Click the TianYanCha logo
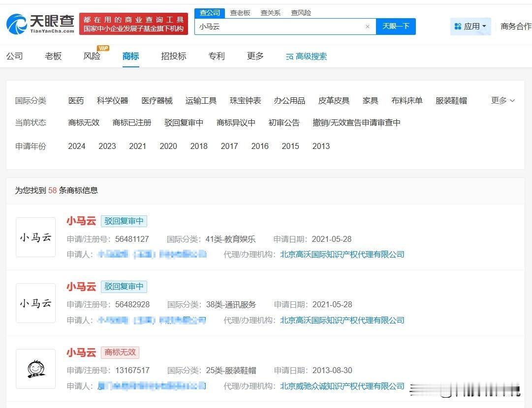 (x=40, y=24)
